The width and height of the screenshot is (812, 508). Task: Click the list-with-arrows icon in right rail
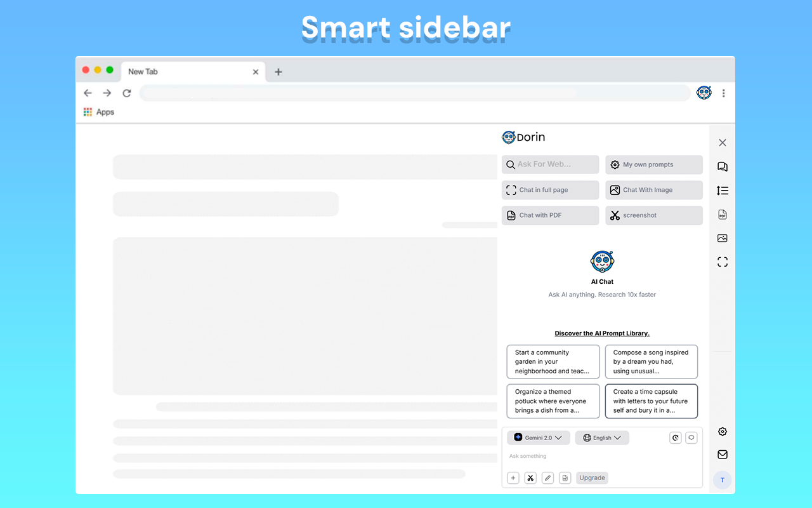click(x=723, y=190)
